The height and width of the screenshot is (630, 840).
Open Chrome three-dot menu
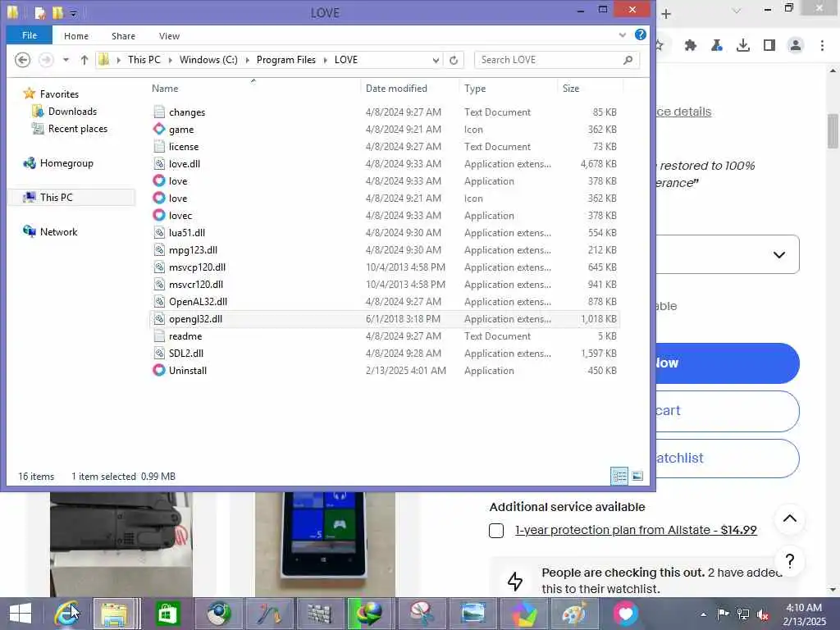click(822, 46)
